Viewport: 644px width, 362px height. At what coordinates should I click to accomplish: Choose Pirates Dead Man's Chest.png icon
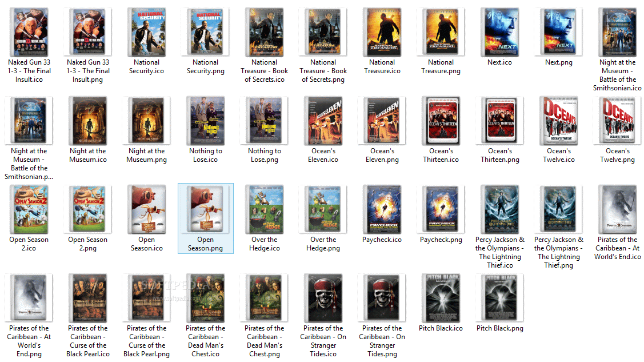pyautogui.click(x=264, y=298)
